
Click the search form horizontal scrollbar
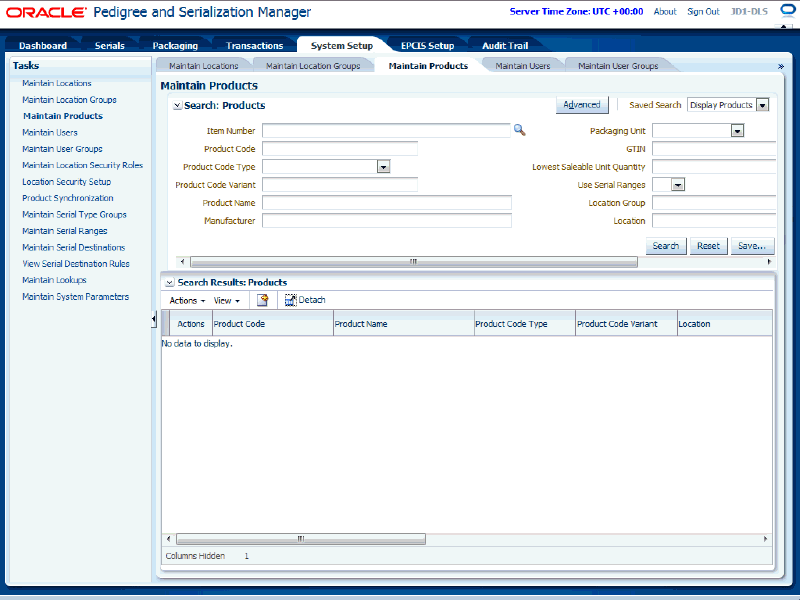414,262
